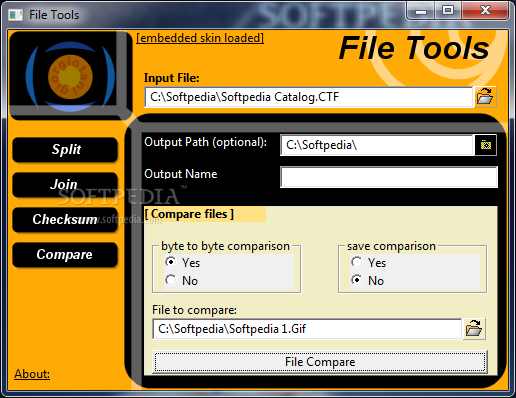Image resolution: width=516 pixels, height=398 pixels.
Task: Close the File Tools window
Action: coord(485,11)
